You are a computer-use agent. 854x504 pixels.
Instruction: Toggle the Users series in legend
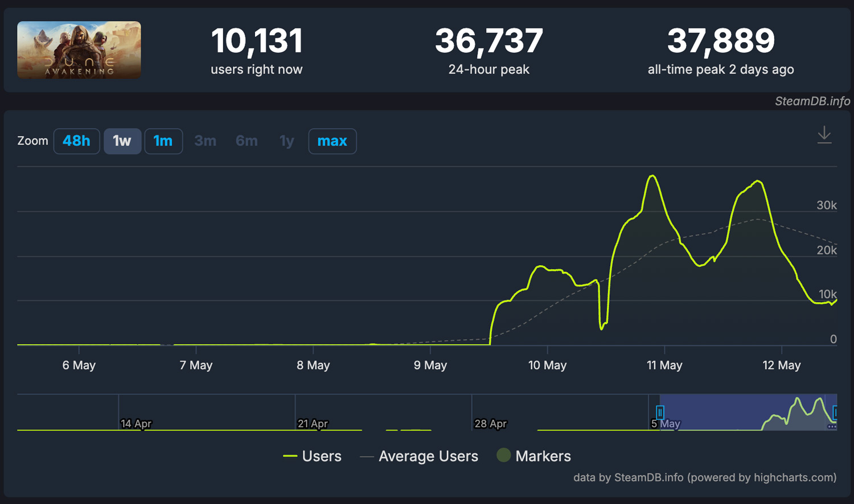pyautogui.click(x=312, y=456)
